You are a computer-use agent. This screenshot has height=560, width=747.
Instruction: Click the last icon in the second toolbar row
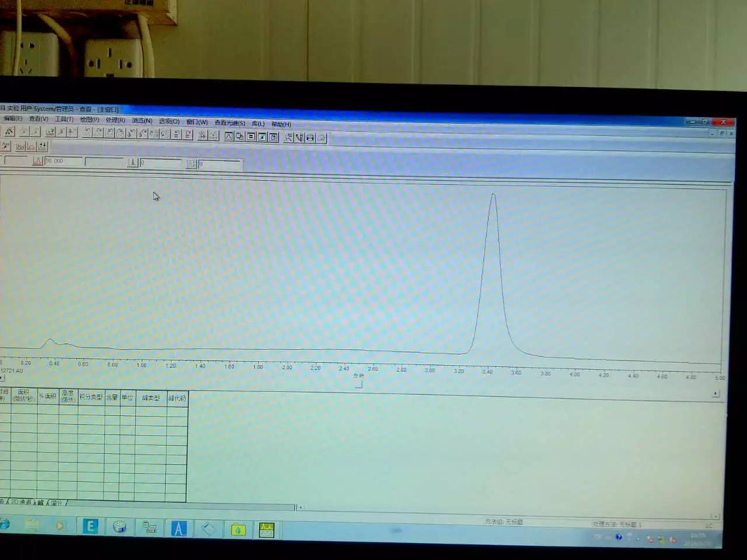pos(42,146)
